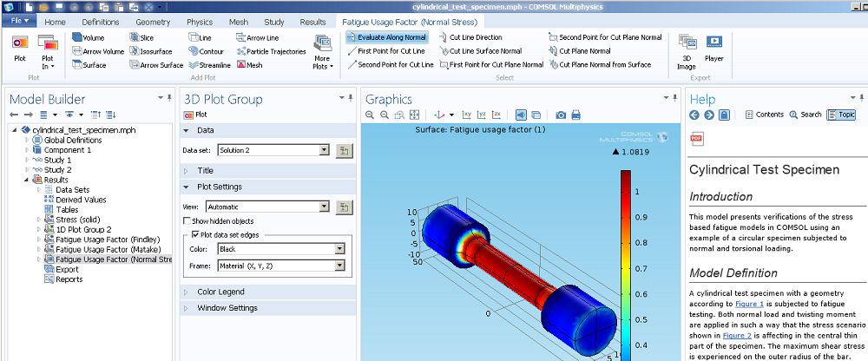868x361 pixels.
Task: Click Plot button in 3D Plot Group
Action: coord(195,115)
